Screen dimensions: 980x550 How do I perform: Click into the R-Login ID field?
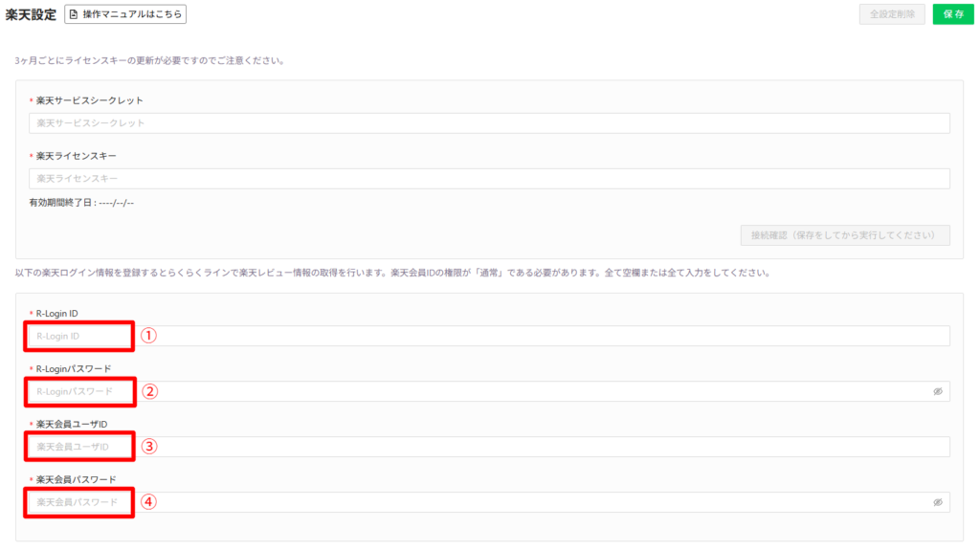(489, 336)
